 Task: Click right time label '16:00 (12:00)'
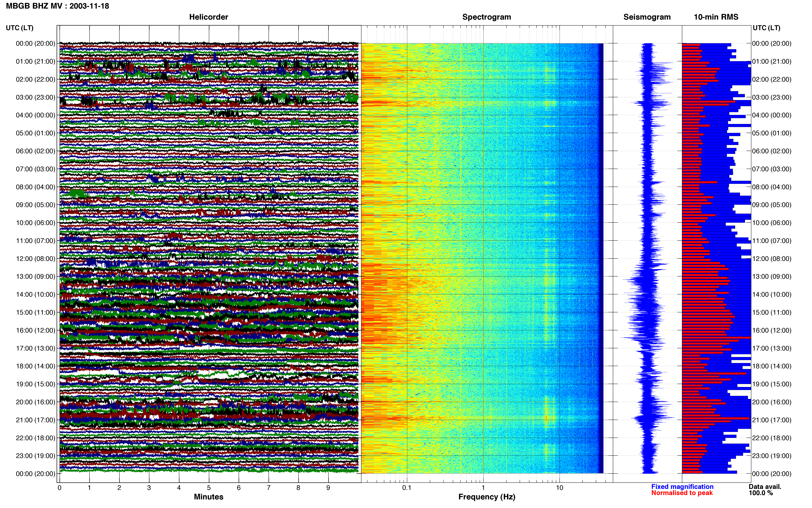click(772, 330)
